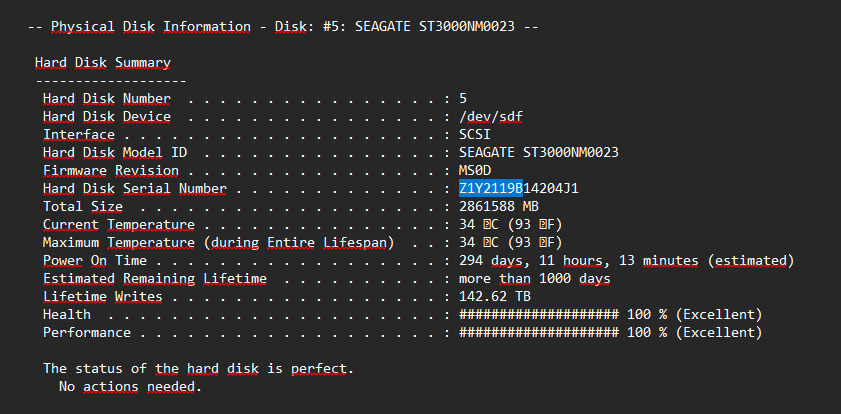This screenshot has width=841, height=414.
Task: Click the SEAGATE ST3000NM0023 model ID value
Action: click(538, 153)
